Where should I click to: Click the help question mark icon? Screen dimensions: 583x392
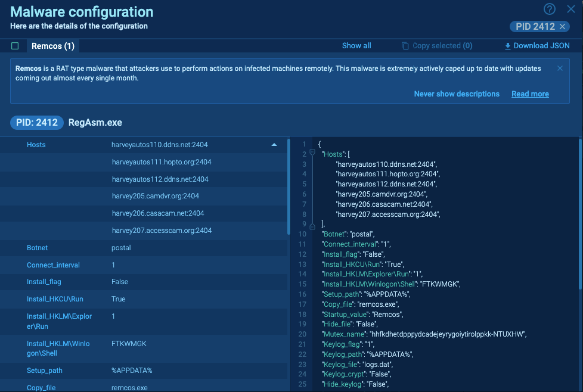pos(550,9)
